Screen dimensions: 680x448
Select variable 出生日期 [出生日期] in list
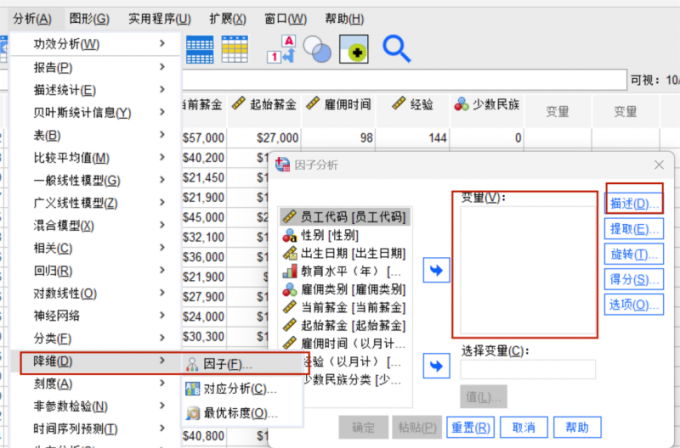345,253
